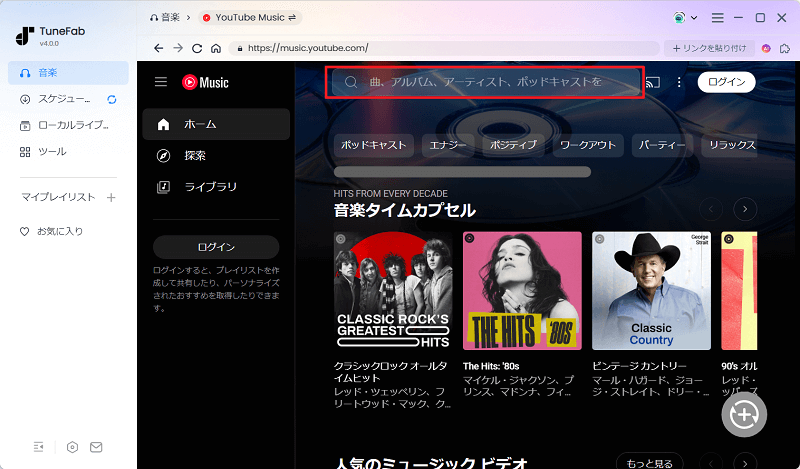Click the music.youtube.com address field
Viewport: 800px width, 469px height.
click(444, 48)
